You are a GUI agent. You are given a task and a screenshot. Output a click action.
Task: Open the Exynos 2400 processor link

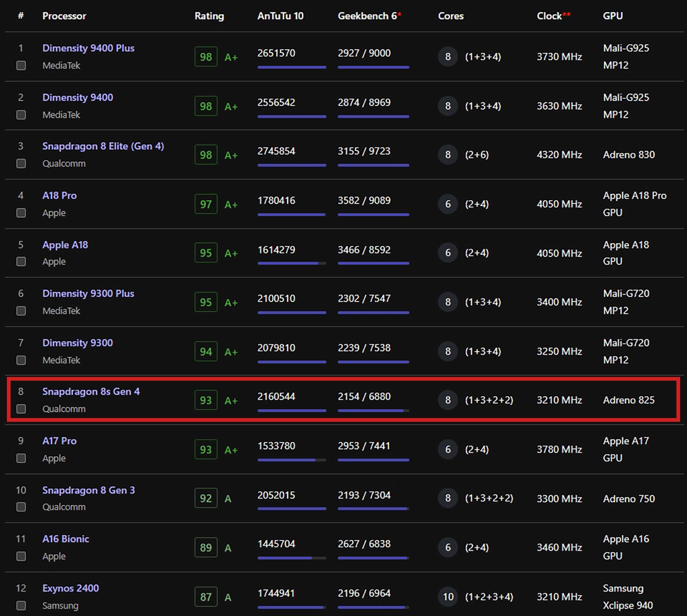pyautogui.click(x=71, y=589)
